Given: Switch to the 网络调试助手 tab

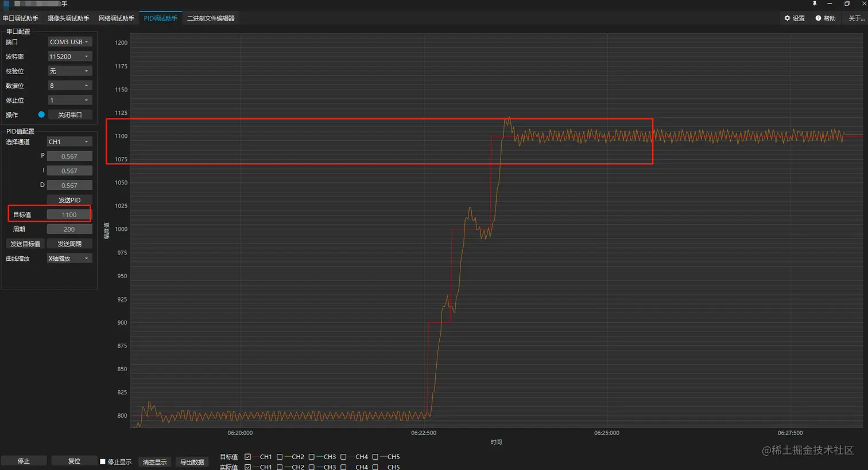Looking at the screenshot, I should pos(117,18).
